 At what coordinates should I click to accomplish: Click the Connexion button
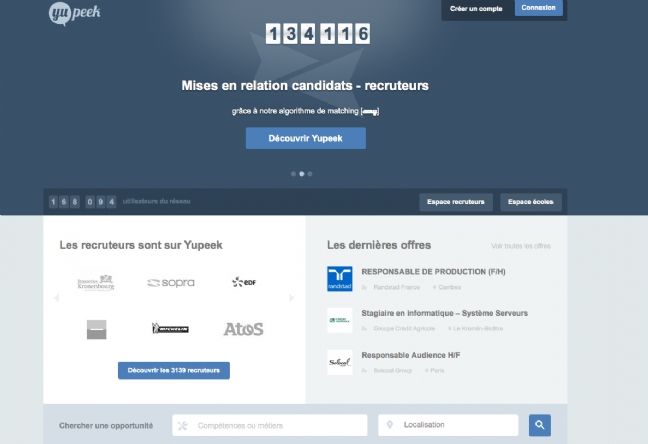538,8
